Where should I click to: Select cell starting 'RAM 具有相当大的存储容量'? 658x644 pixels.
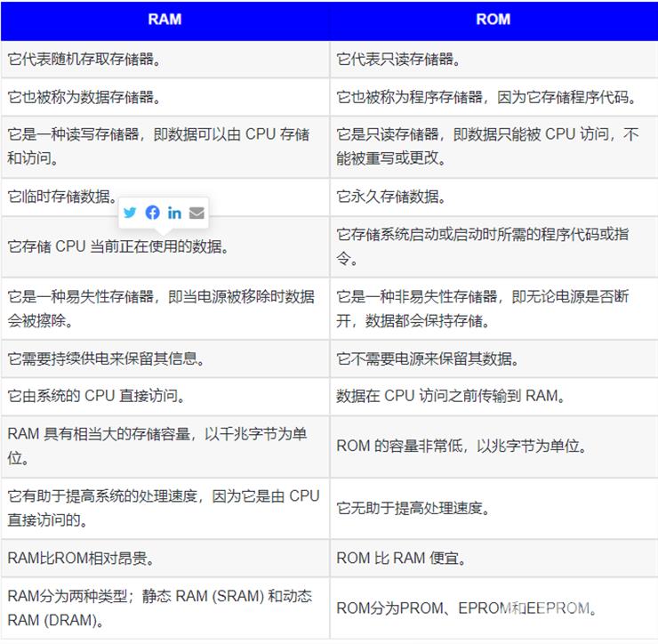tap(164, 447)
